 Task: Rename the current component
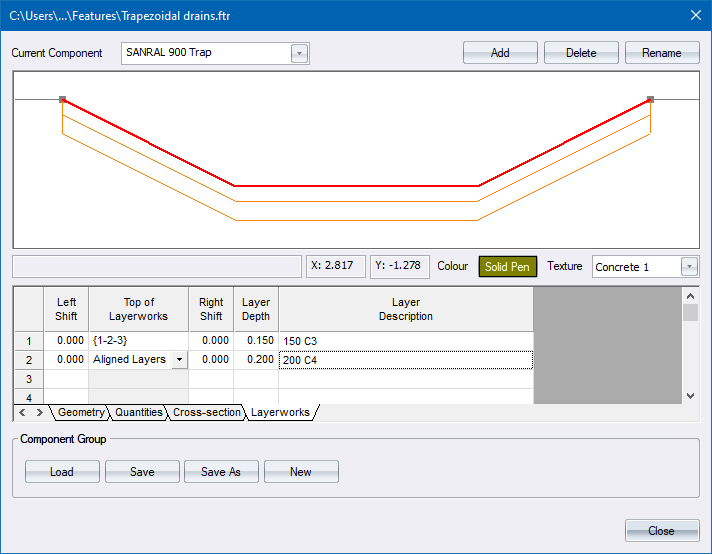pos(662,53)
